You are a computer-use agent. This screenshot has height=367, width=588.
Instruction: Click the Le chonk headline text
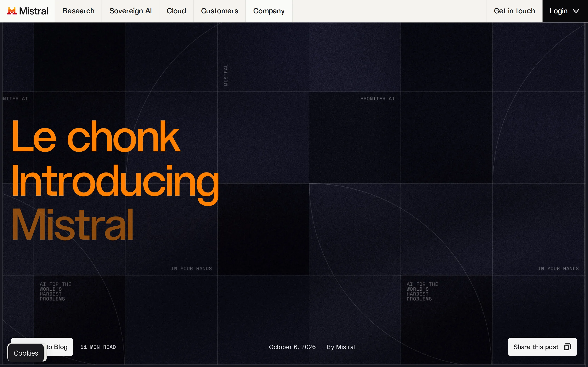(x=96, y=137)
